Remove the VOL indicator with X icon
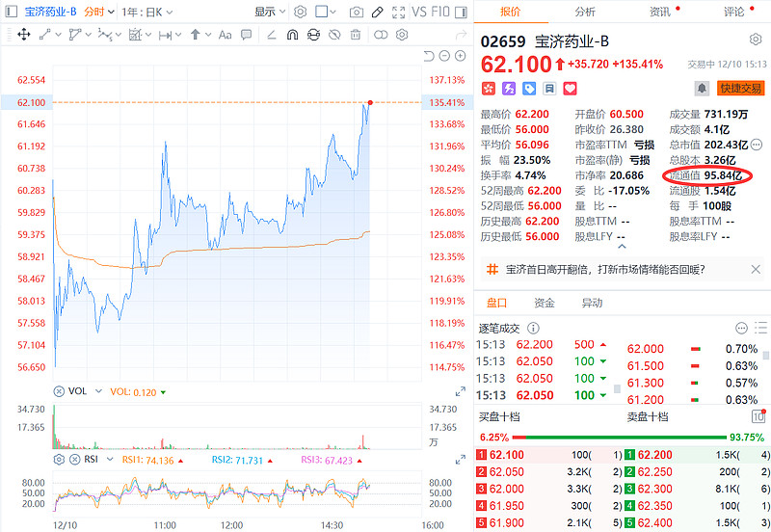Screen dimensions: 771x532 pos(59,391)
